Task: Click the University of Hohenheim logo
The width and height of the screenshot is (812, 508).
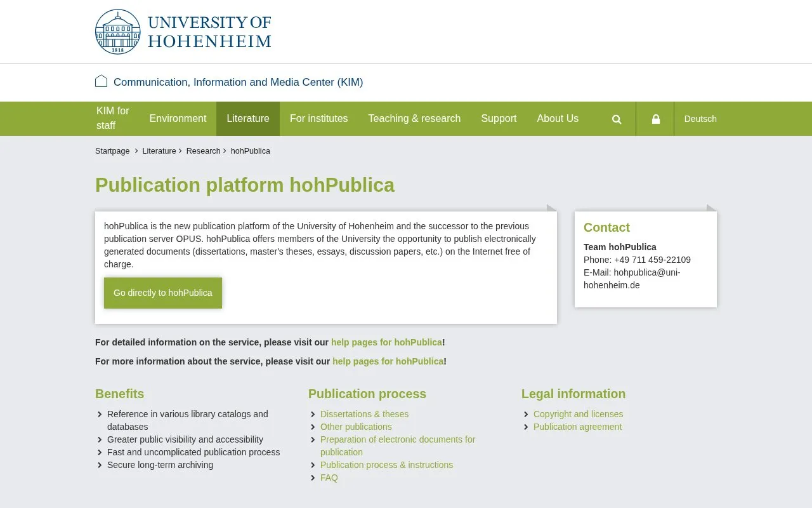Action: [x=183, y=32]
